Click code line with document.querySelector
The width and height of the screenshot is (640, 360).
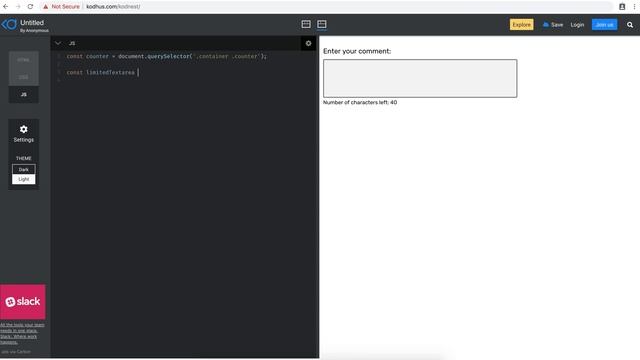click(x=167, y=56)
